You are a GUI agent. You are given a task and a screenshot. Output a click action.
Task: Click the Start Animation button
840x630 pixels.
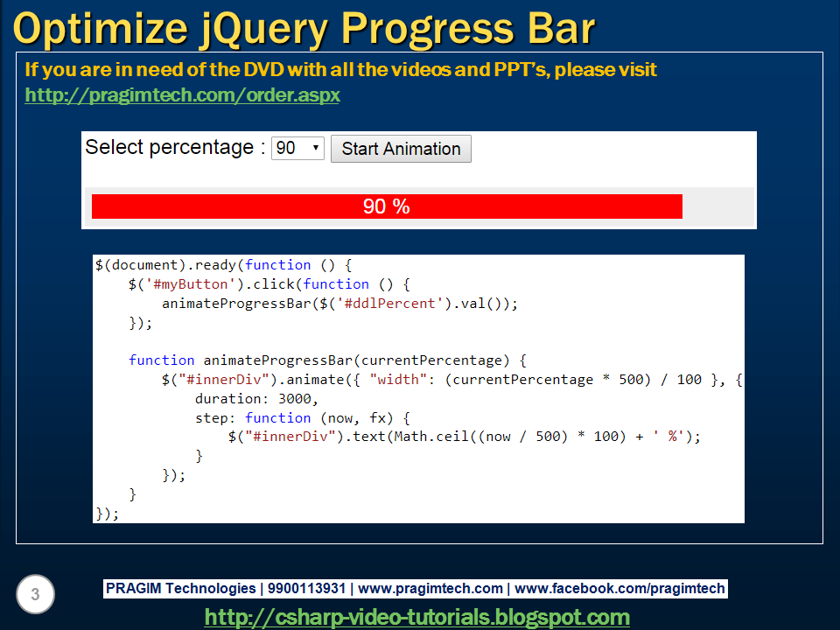click(400, 148)
